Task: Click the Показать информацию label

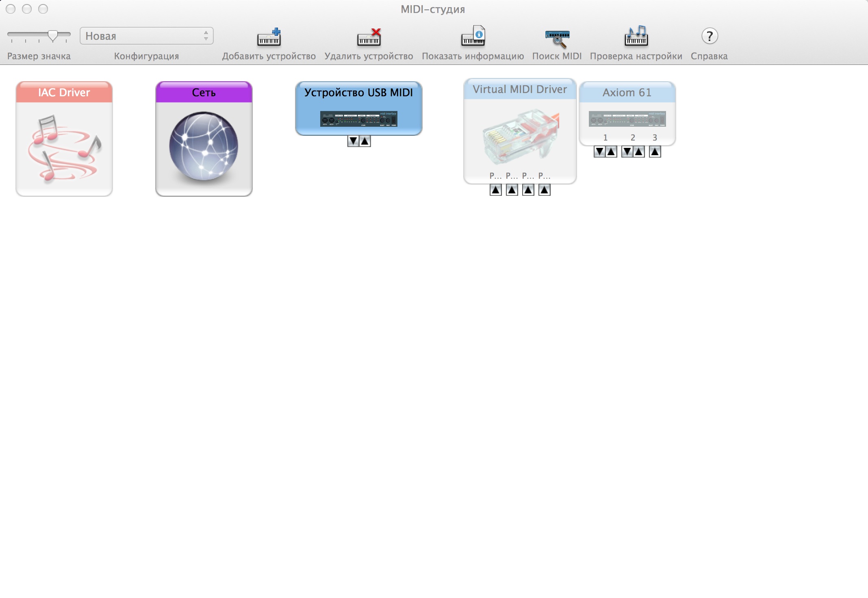Action: tap(473, 56)
